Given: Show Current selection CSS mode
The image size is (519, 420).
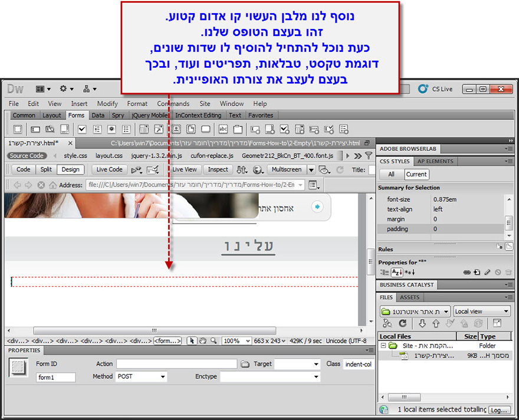Looking at the screenshot, I should coord(416,175).
